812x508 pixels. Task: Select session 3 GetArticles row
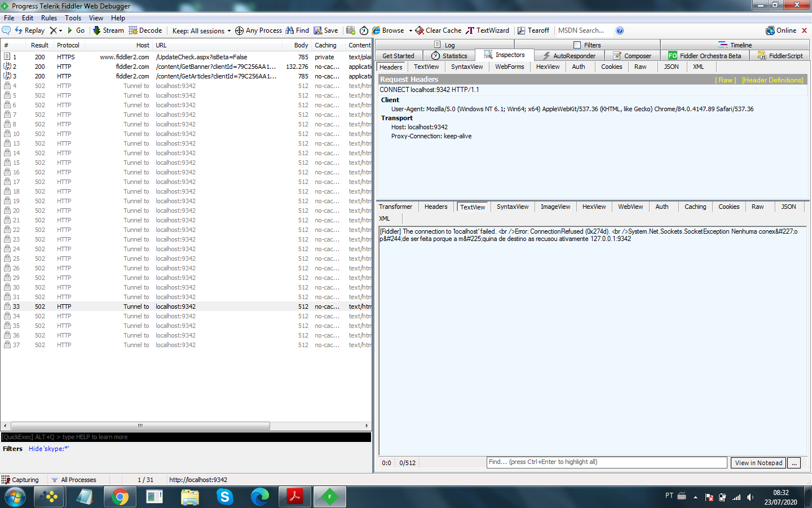pos(186,76)
